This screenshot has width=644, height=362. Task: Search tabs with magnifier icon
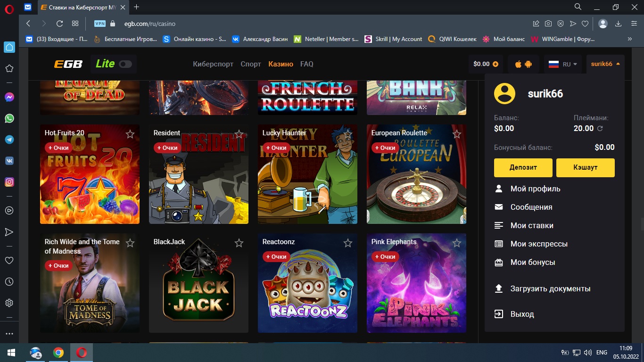pos(578,7)
